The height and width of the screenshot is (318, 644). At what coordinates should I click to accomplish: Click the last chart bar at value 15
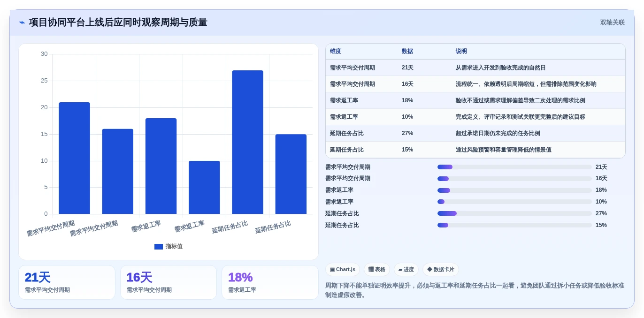pyautogui.click(x=291, y=174)
